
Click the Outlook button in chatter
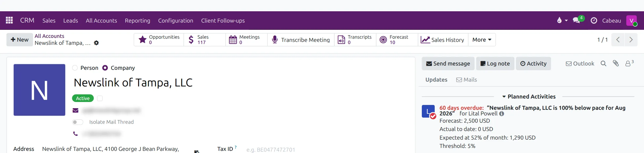tap(580, 64)
